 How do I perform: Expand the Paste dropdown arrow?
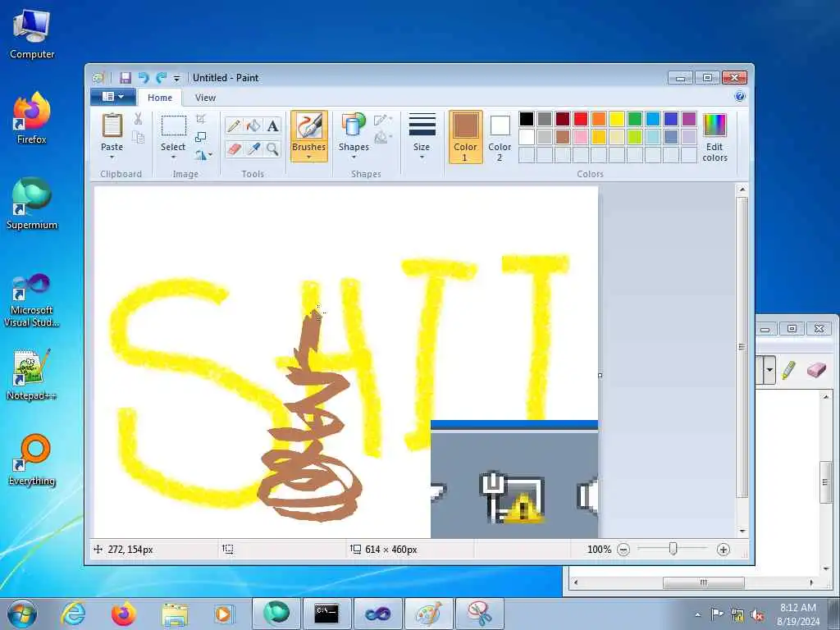[112, 157]
